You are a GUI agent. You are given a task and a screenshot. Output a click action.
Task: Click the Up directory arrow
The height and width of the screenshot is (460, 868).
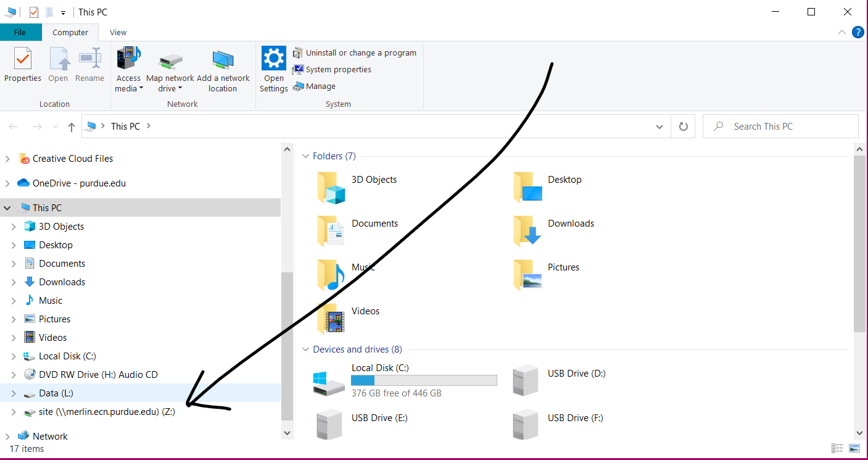coord(72,127)
